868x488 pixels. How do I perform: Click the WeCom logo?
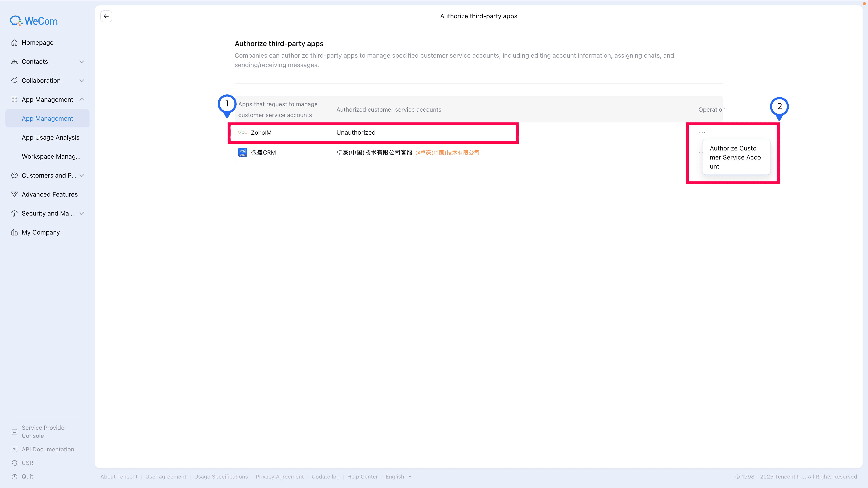tap(34, 21)
